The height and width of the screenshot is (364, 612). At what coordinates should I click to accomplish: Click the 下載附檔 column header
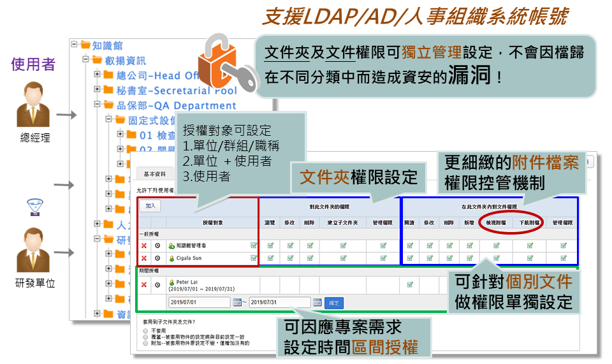[x=530, y=222]
